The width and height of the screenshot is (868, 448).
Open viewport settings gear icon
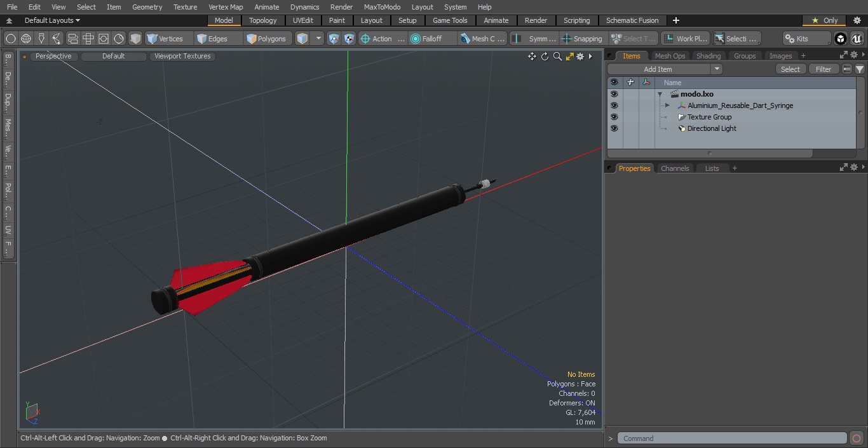(580, 57)
